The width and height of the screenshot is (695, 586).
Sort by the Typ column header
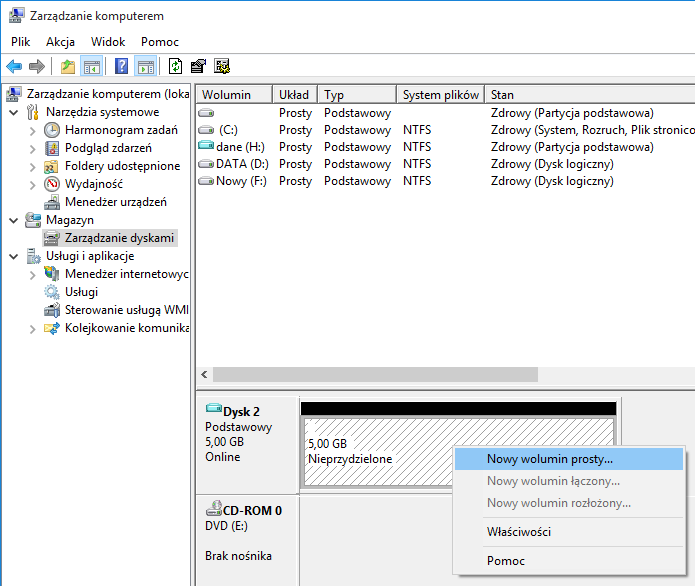pos(357,94)
